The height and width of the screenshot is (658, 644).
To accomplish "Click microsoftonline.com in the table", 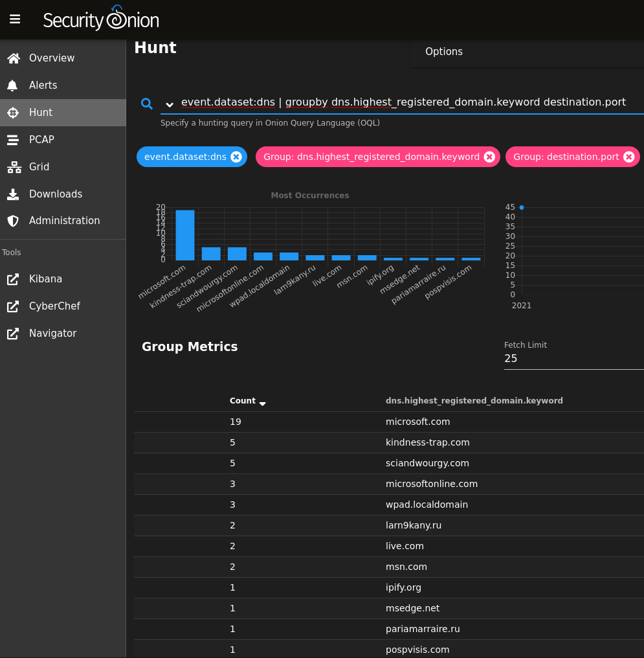I will pyautogui.click(x=432, y=484).
